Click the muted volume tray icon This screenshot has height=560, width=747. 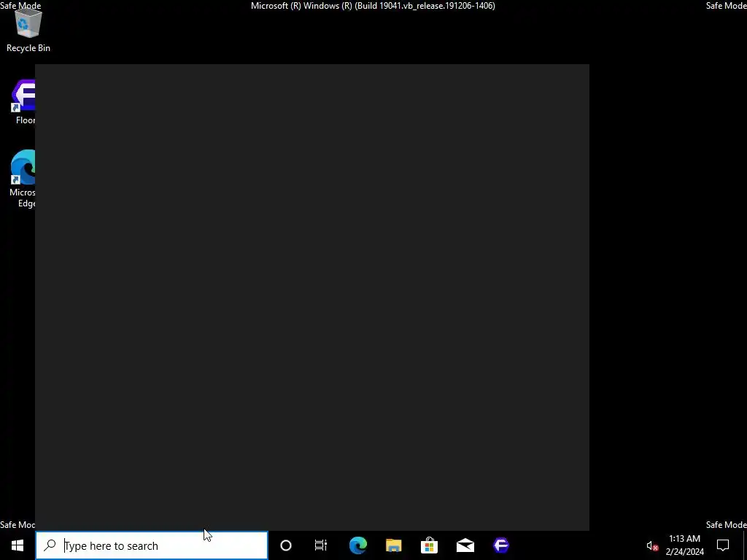pos(652,545)
